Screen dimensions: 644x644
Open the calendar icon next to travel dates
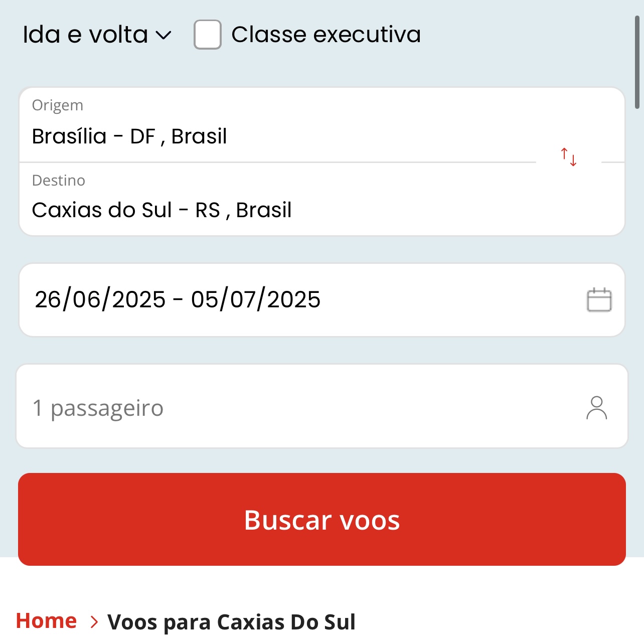(x=600, y=299)
